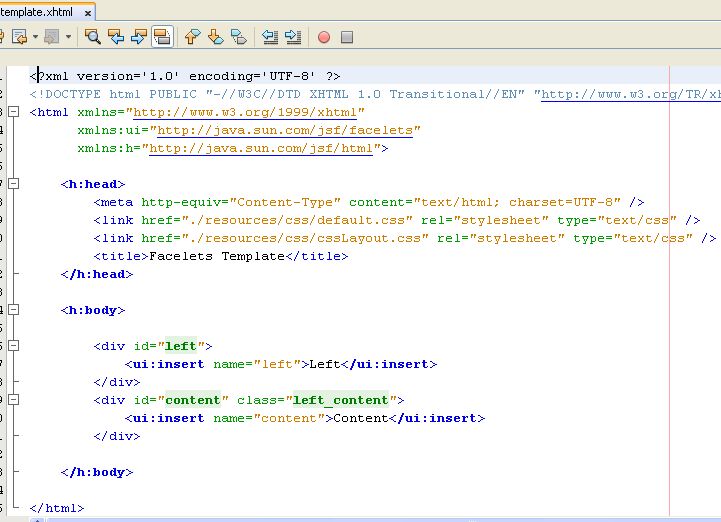Follow the DOCTYPE www.w3.org/TR link
721x522 pixels.
point(631,94)
